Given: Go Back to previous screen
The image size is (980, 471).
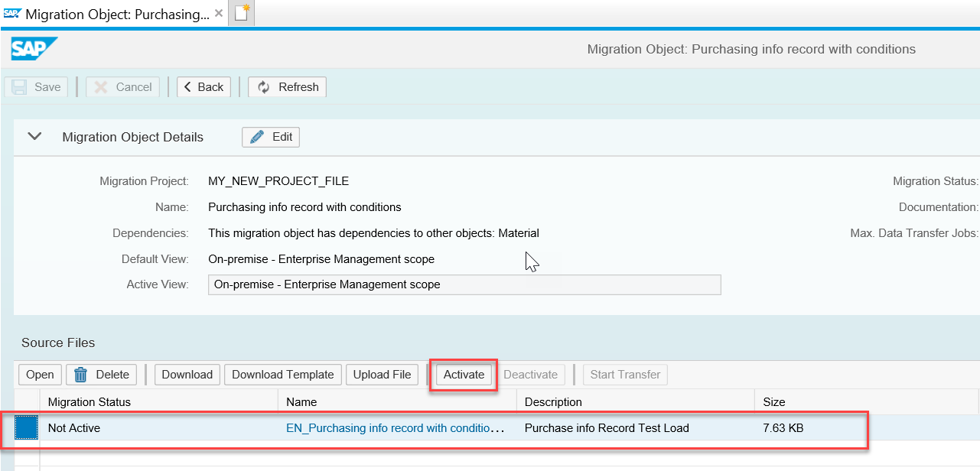Looking at the screenshot, I should [x=203, y=87].
